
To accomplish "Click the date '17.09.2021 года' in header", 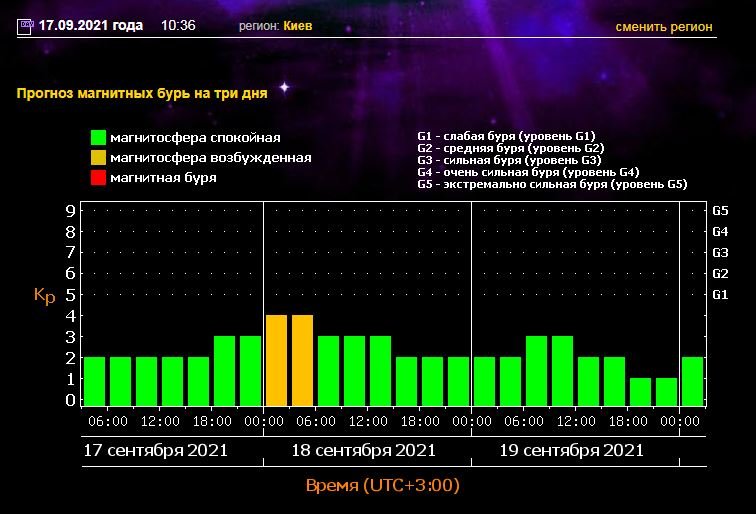I will [91, 26].
